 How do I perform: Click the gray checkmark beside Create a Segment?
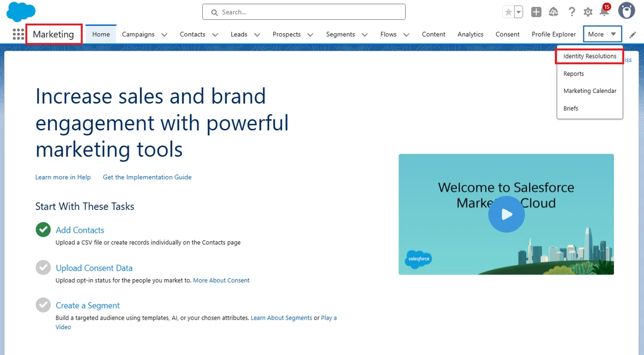(x=43, y=305)
